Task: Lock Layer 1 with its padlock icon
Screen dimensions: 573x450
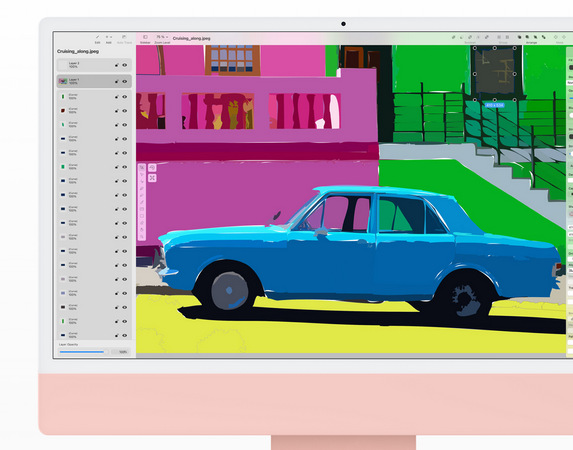Action: click(x=117, y=81)
